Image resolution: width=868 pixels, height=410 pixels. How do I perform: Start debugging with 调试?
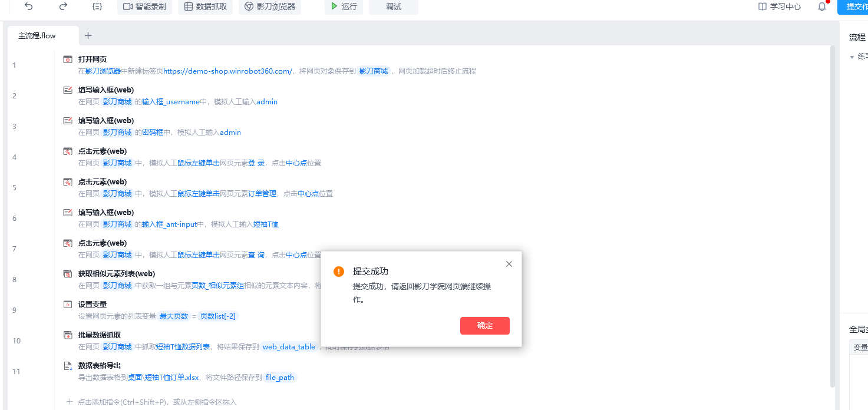click(394, 6)
